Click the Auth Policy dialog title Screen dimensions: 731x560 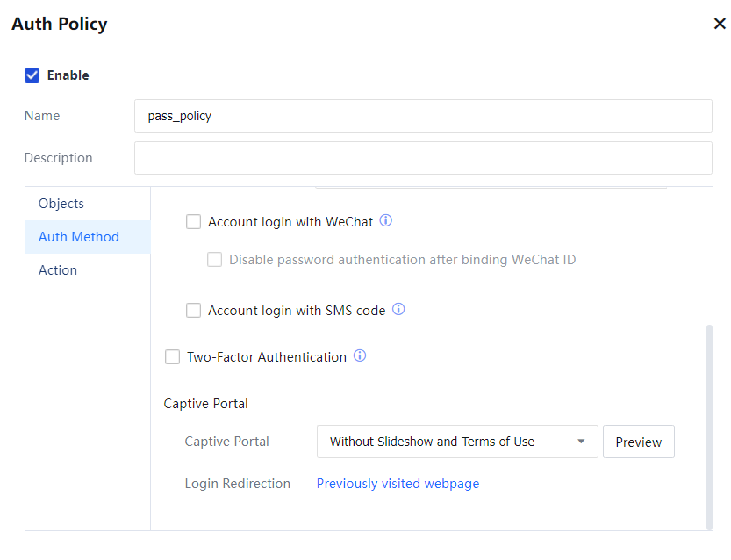(x=60, y=24)
